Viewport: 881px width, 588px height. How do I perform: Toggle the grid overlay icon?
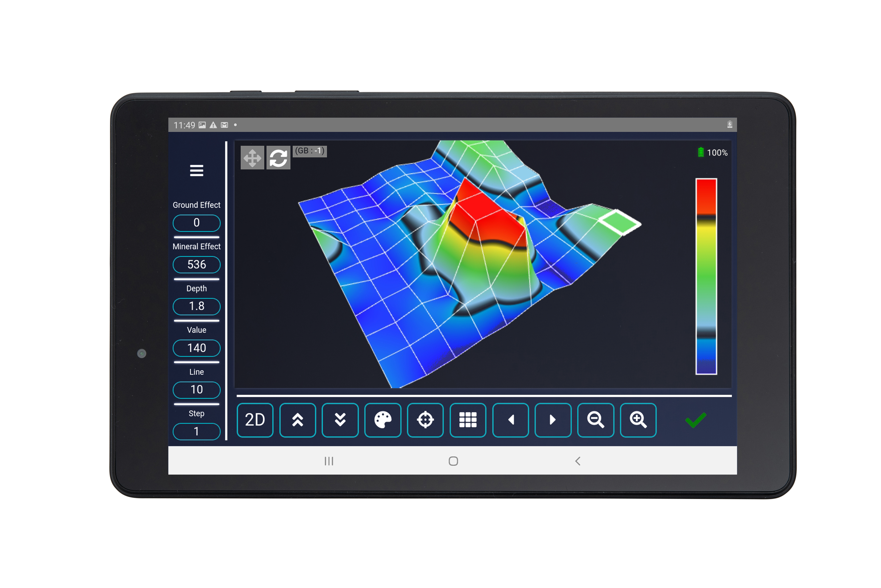tap(468, 420)
